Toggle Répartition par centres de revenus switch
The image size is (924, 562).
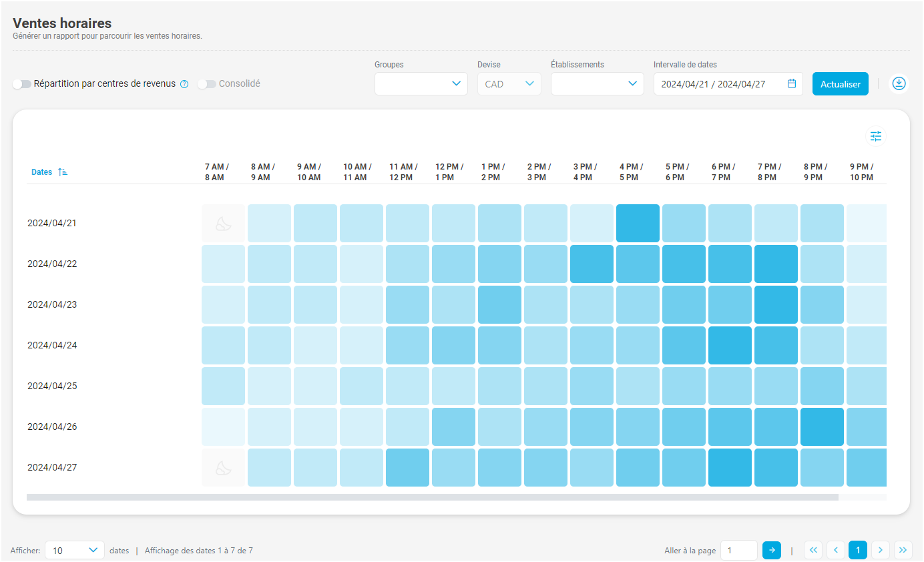pos(22,84)
